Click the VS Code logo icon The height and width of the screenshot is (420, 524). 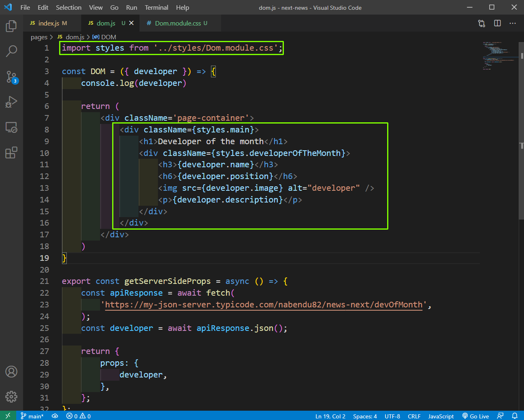[8, 7]
